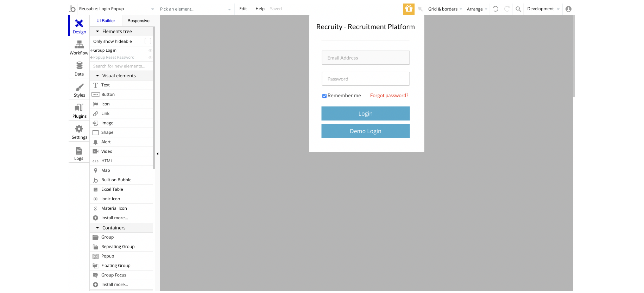This screenshot has width=644, height=293.
Task: Enable the Only show hideable checkbox
Action: [x=148, y=41]
